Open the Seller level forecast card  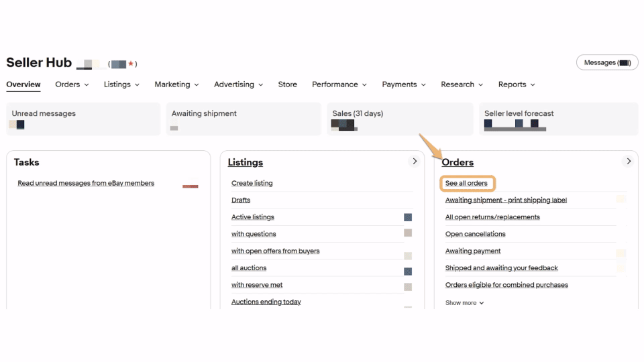click(x=559, y=119)
